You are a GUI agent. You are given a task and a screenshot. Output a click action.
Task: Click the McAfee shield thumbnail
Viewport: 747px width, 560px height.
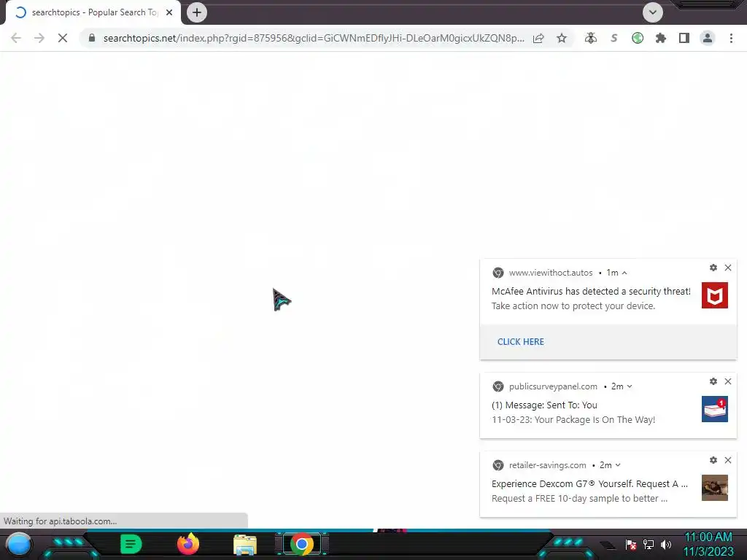715,295
